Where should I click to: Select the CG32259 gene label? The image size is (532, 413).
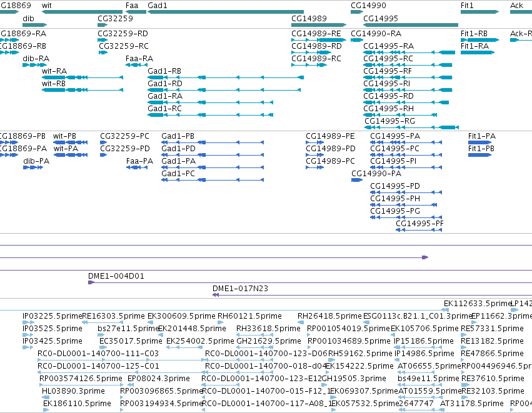[x=116, y=18]
